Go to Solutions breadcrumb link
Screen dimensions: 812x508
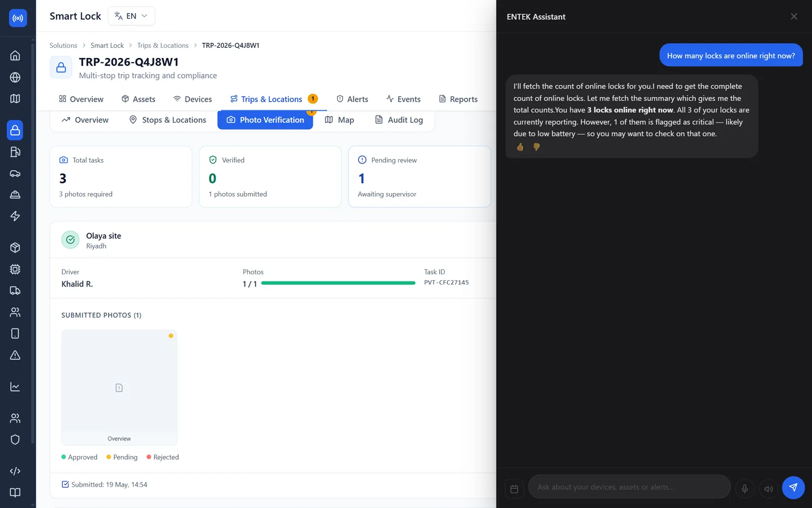tap(63, 45)
